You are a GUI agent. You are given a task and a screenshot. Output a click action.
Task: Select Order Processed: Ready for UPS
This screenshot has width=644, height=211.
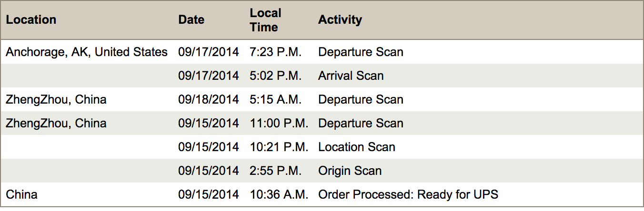[408, 195]
